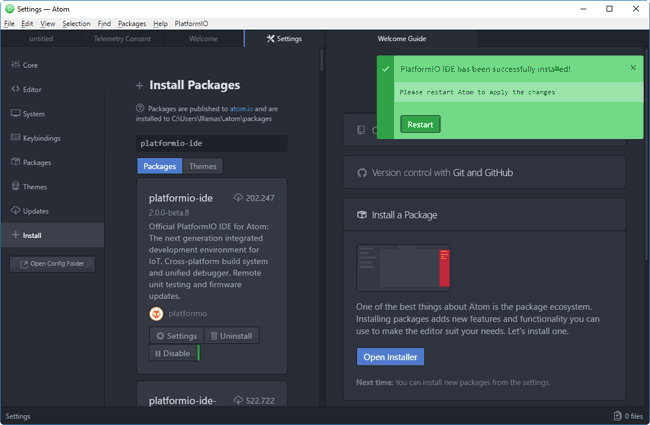Image resolution: width=650 pixels, height=425 pixels.
Task: Toggle the Packages search filter
Action: coord(160,166)
